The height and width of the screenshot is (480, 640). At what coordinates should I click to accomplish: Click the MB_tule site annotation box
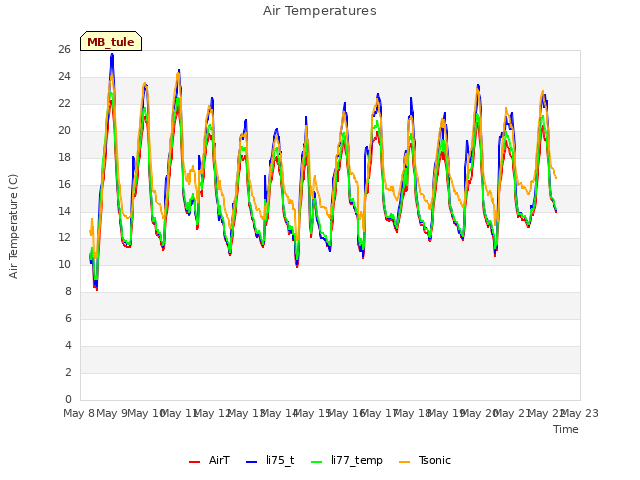[111, 41]
